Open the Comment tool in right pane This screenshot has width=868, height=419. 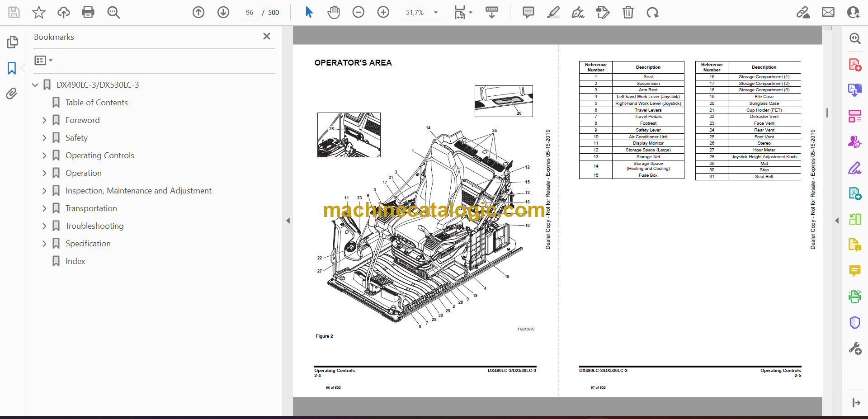click(854, 271)
